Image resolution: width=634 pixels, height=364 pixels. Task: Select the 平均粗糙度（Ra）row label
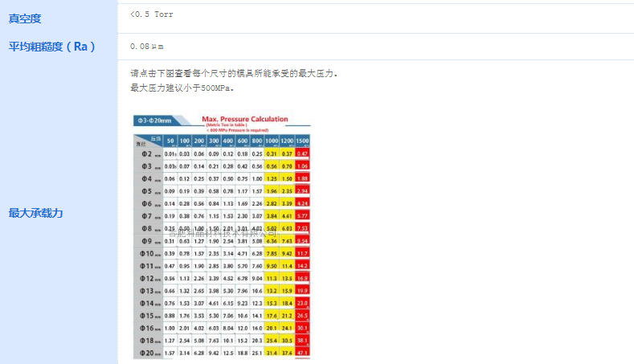pos(51,47)
